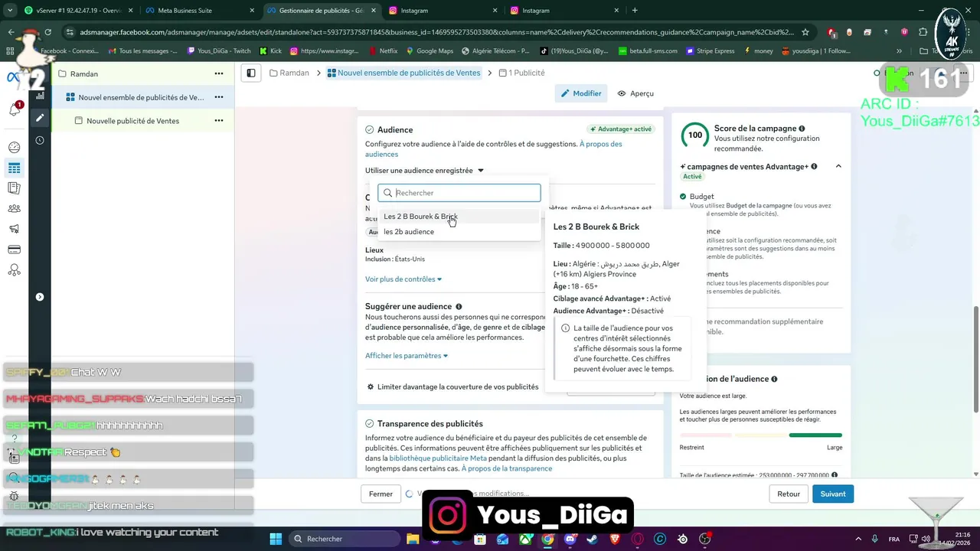Open Steam from taskbar

[x=593, y=539]
